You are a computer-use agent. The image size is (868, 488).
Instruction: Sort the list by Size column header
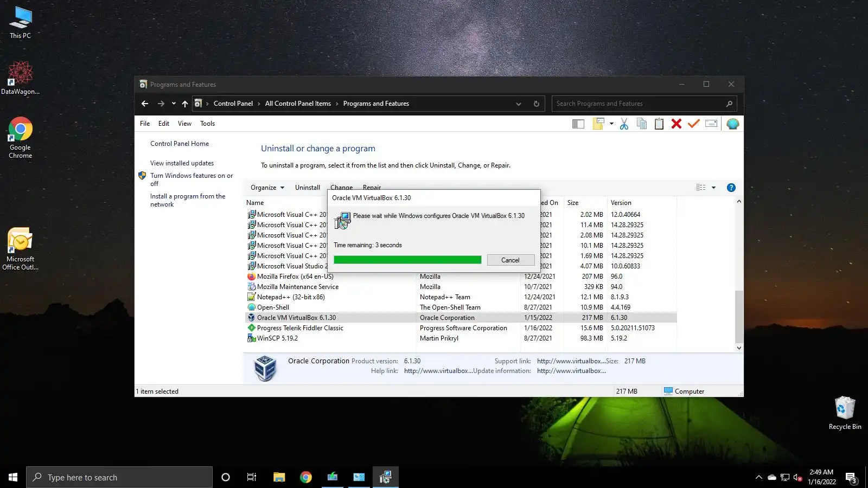tap(573, 203)
